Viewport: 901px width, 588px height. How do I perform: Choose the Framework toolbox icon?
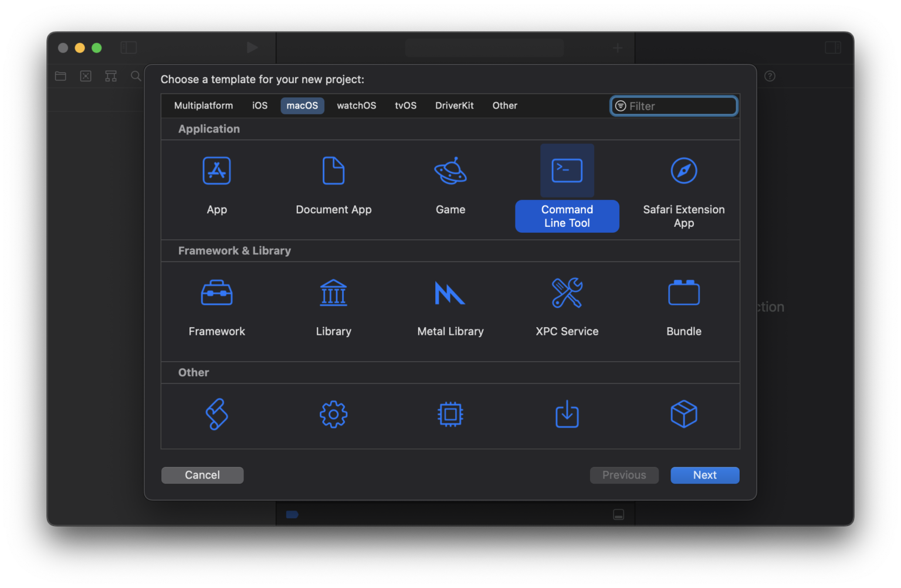[x=216, y=293]
